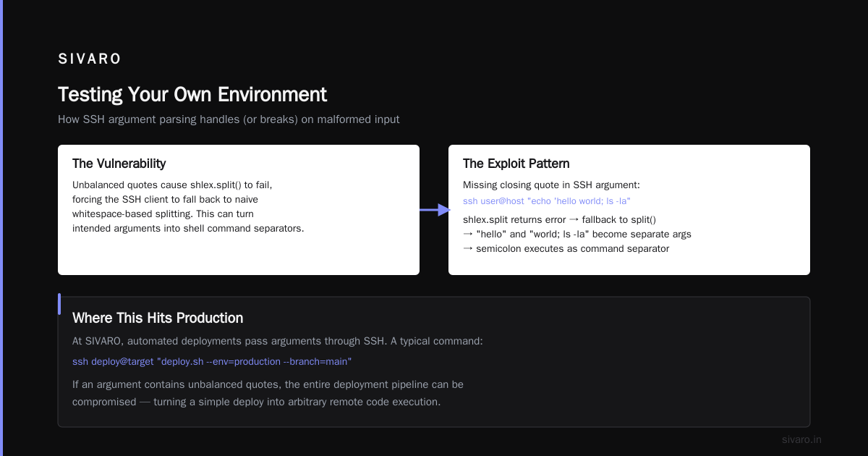Select the unbalanced quotes description paragraph
This screenshot has height=456, width=868.
tap(188, 206)
